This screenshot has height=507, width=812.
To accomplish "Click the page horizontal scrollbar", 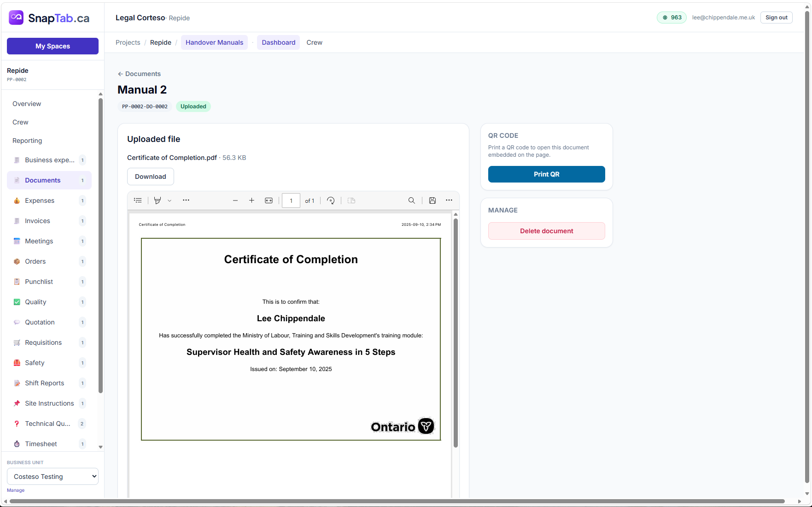I will point(397,501).
